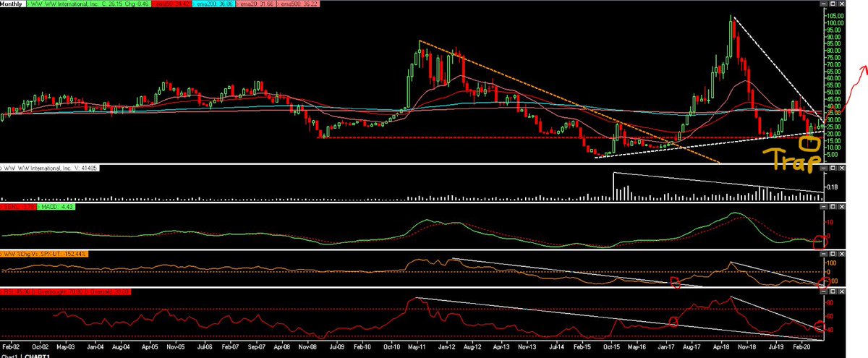Click the Aug-12 date on time axis

(473, 348)
